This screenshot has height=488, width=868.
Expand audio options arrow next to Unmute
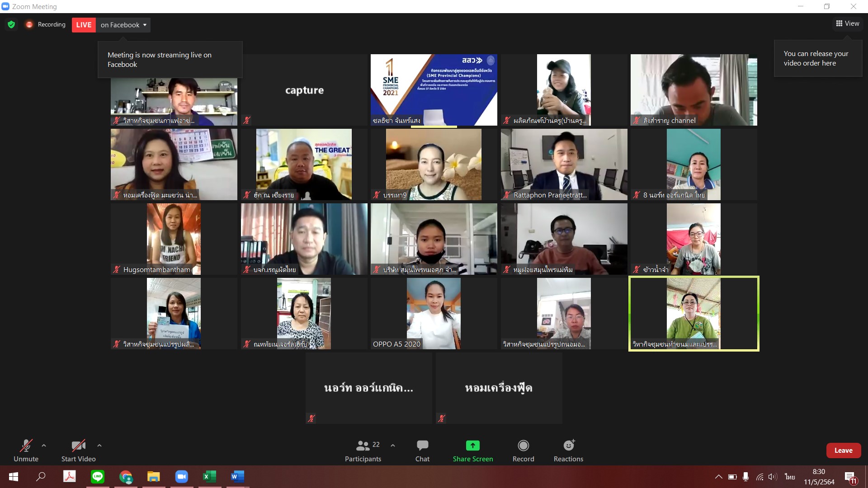tap(44, 446)
